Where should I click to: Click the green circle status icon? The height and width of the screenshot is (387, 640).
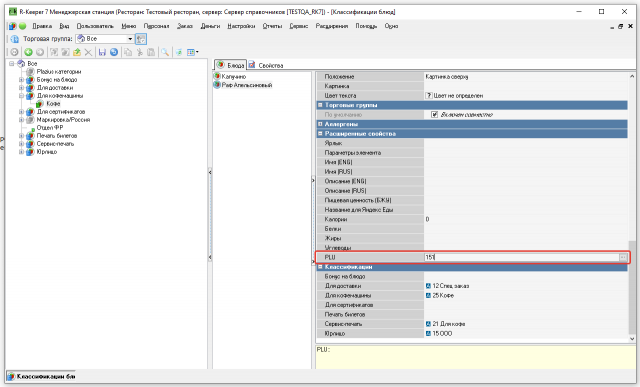coord(23,26)
